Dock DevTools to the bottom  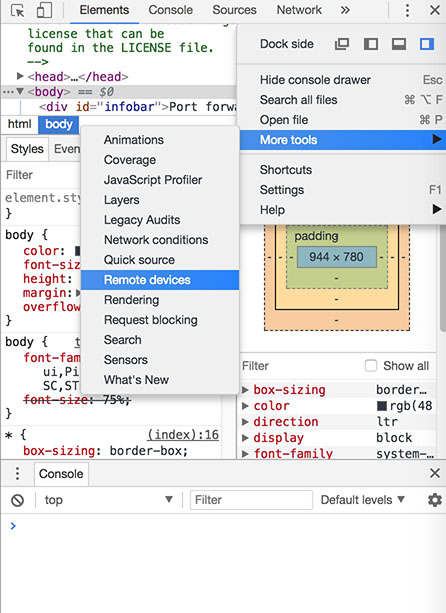coord(399,44)
